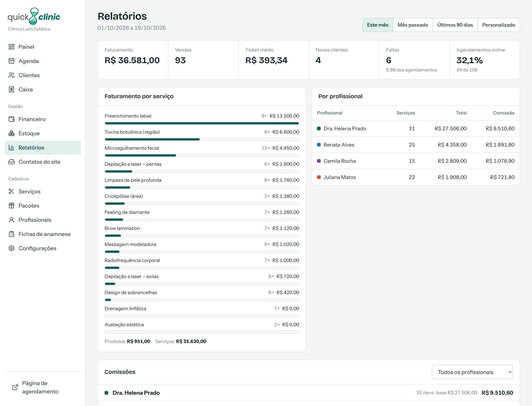Click Dra. Helena Prado's green color dot
The height and width of the screenshot is (406, 532).
pos(319,128)
